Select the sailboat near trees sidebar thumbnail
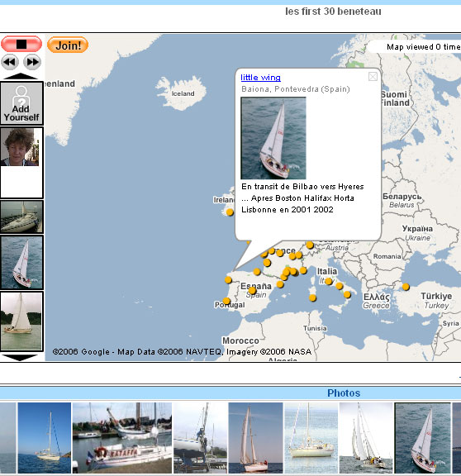Image resolution: width=461 pixels, height=476 pixels. [x=21, y=321]
